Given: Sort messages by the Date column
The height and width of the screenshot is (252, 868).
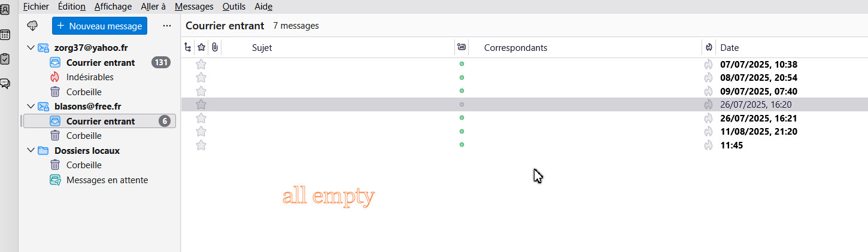Looking at the screenshot, I should click(x=729, y=47).
